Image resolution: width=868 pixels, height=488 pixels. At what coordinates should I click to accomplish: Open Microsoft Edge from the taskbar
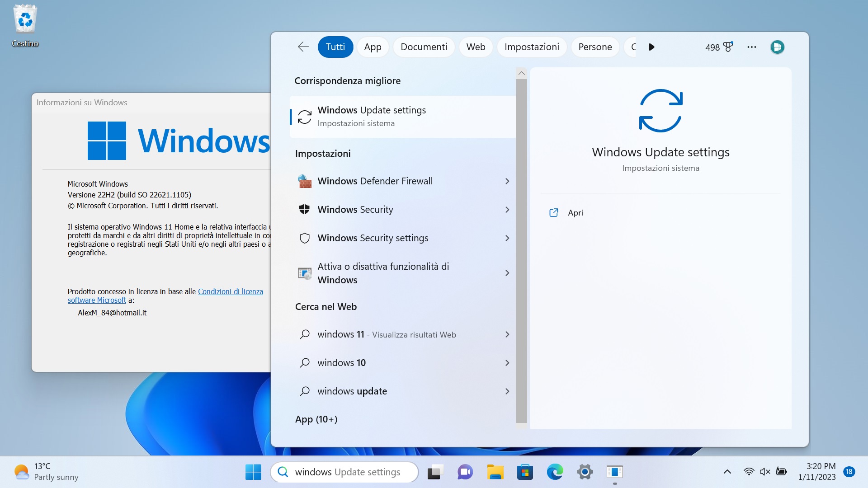coord(555,472)
